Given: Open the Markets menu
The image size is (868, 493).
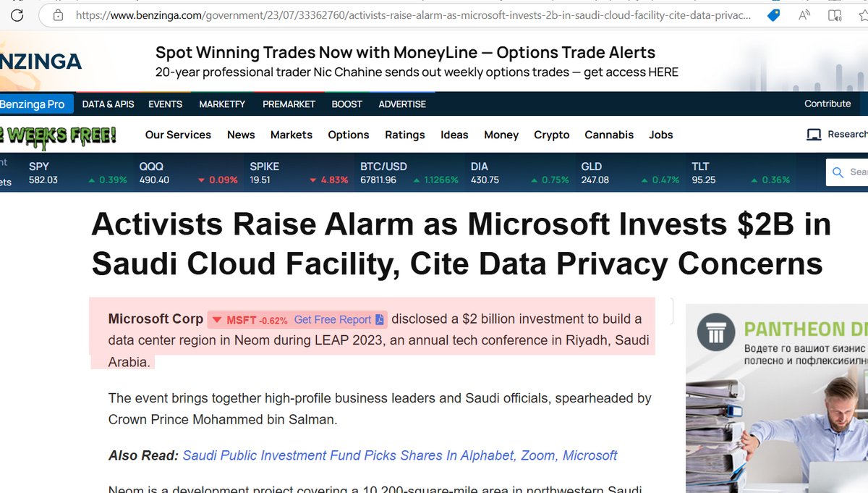Looking at the screenshot, I should 291,135.
